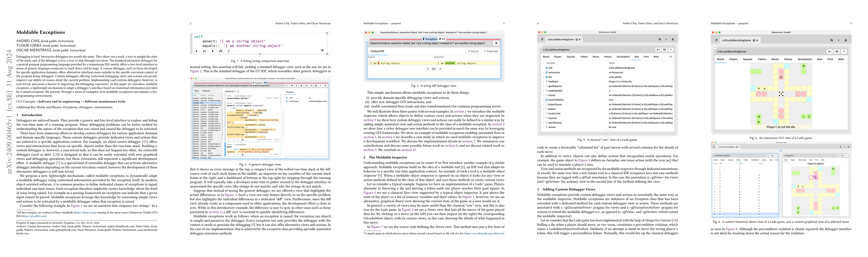Viewport: 868px width, 257px height.
Task: Open the gtoolkit.com link in the footnote
Action: (34, 216)
